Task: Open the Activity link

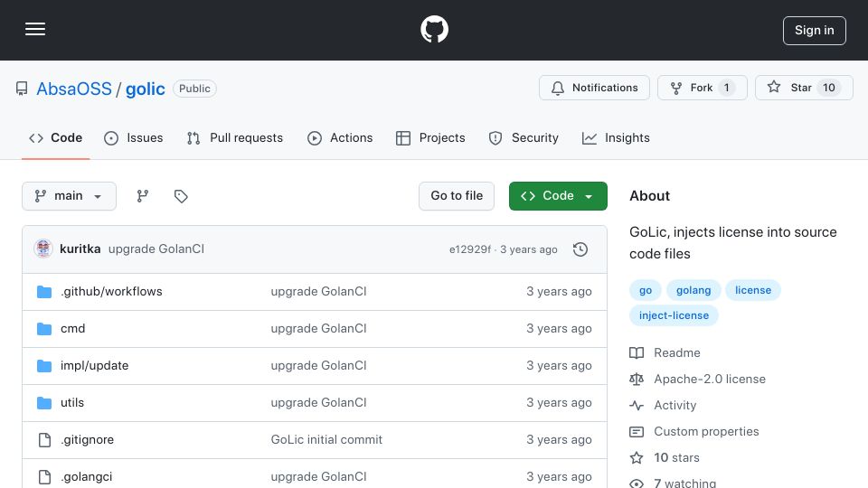Action: tap(675, 406)
